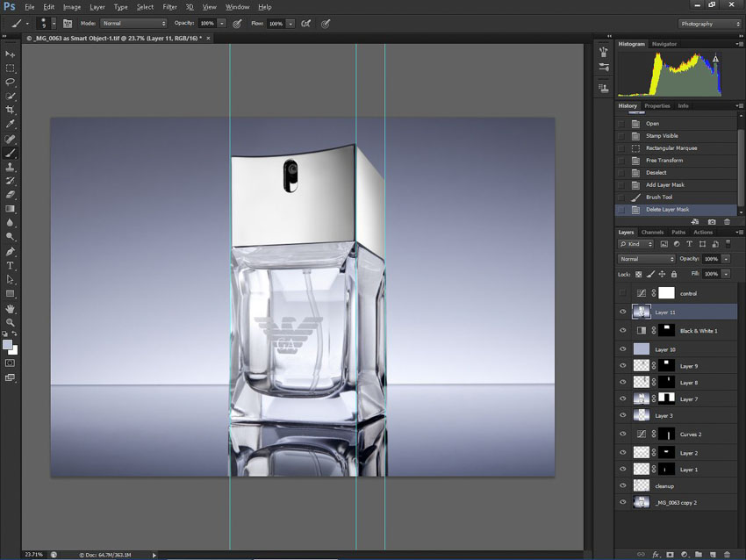This screenshot has width=746, height=560.
Task: Select the Free Transform history state
Action: pos(677,161)
